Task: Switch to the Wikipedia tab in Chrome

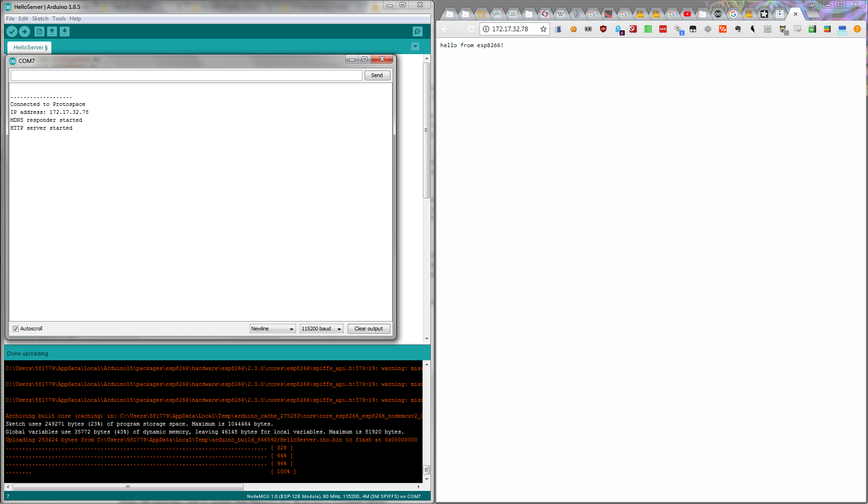Action: pyautogui.click(x=561, y=14)
